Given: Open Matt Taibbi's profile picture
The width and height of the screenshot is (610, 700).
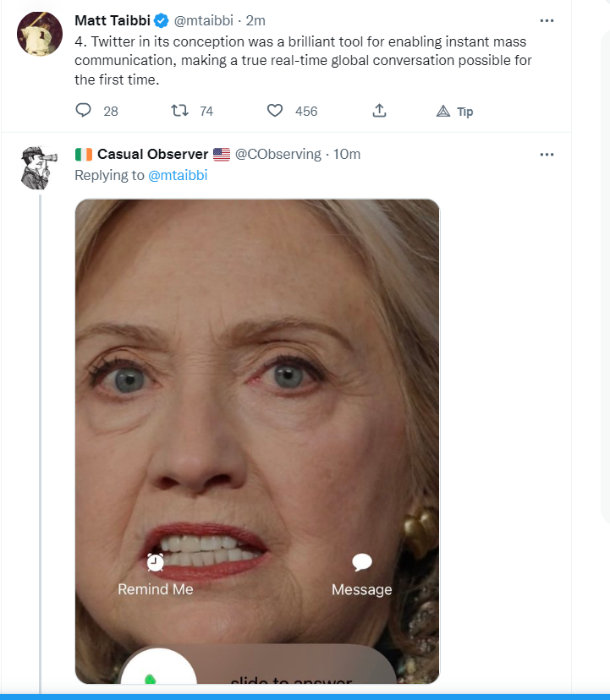Looking at the screenshot, I should point(40,35).
